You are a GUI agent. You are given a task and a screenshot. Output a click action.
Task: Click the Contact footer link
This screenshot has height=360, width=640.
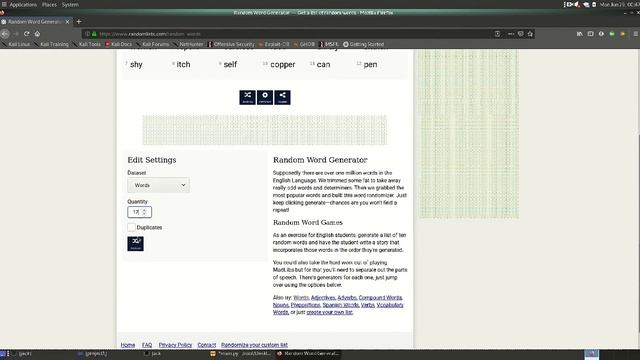(207, 345)
